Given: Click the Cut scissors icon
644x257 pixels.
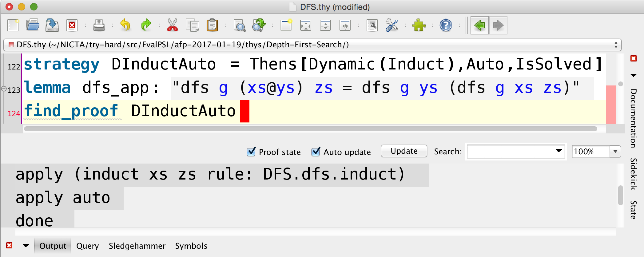Looking at the screenshot, I should [172, 25].
